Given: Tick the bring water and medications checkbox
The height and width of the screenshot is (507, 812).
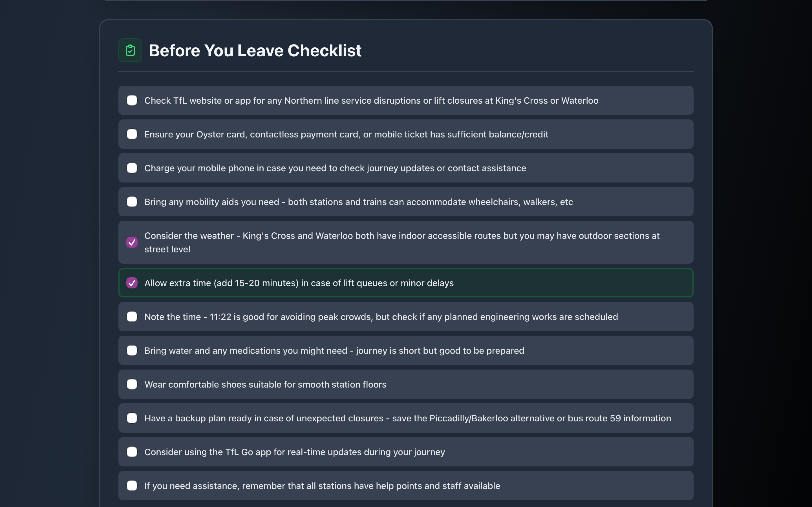Looking at the screenshot, I should 132,350.
